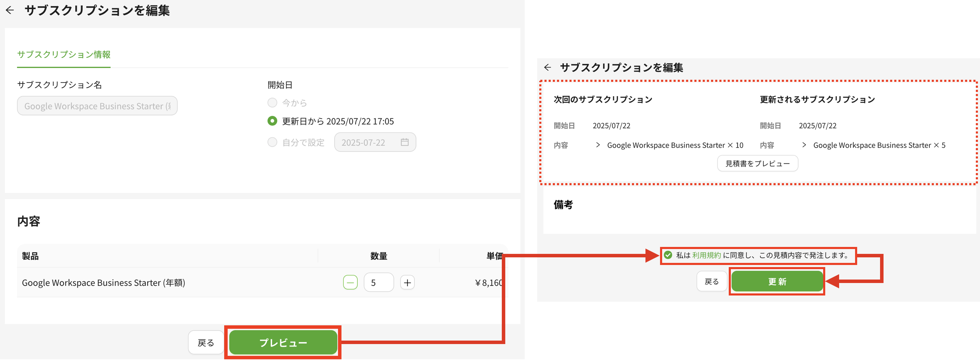This screenshot has width=980, height=360.
Task: Click the subscription name input field
Action: [97, 106]
